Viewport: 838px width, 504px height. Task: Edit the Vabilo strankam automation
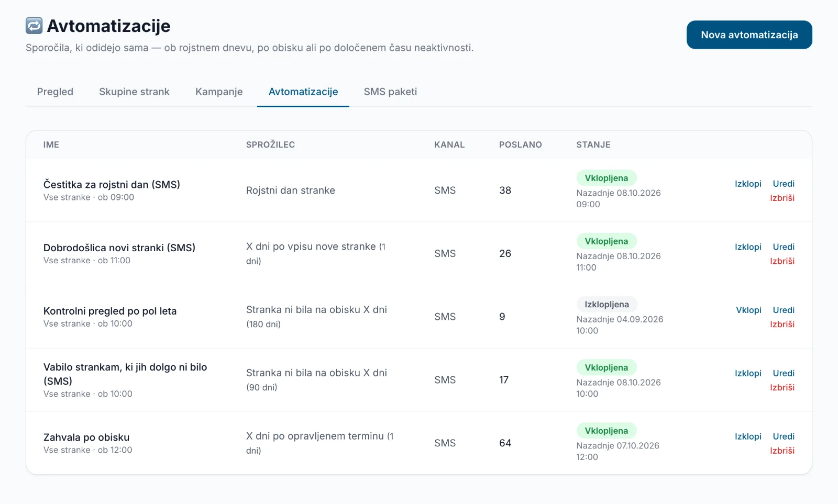[784, 374]
